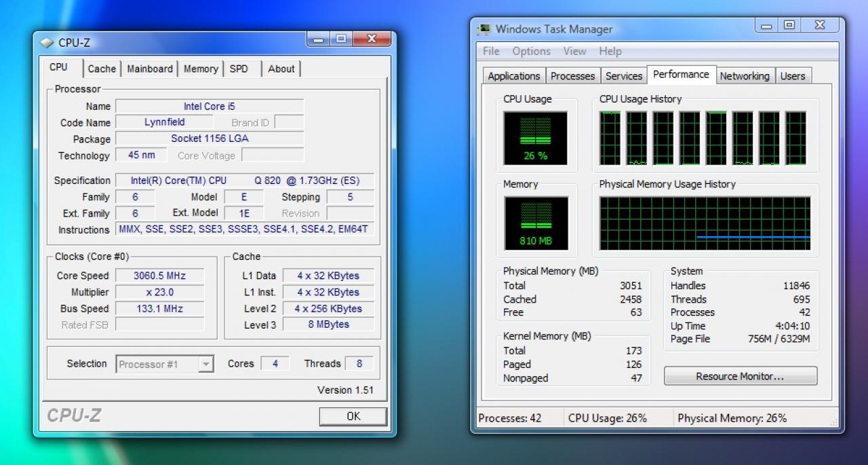Click the 'Version 1.51' text in CPU-Z
Viewport: 868px width, 465px height.
pos(345,390)
